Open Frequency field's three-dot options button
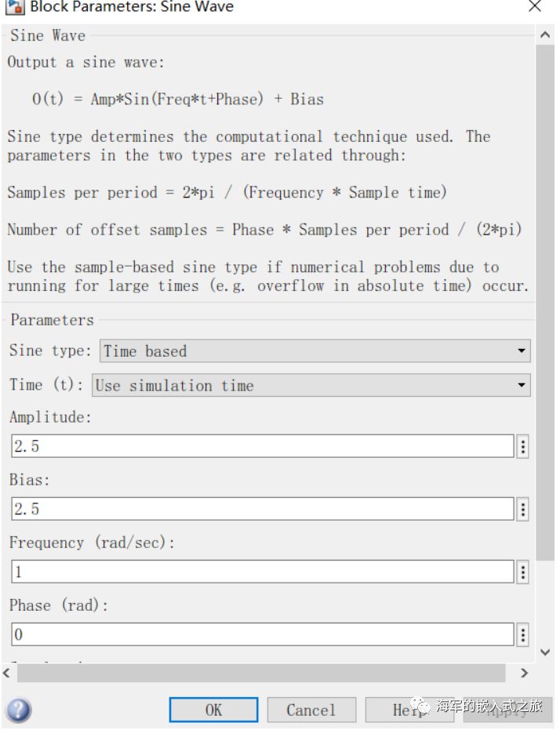560x730 pixels. [523, 572]
